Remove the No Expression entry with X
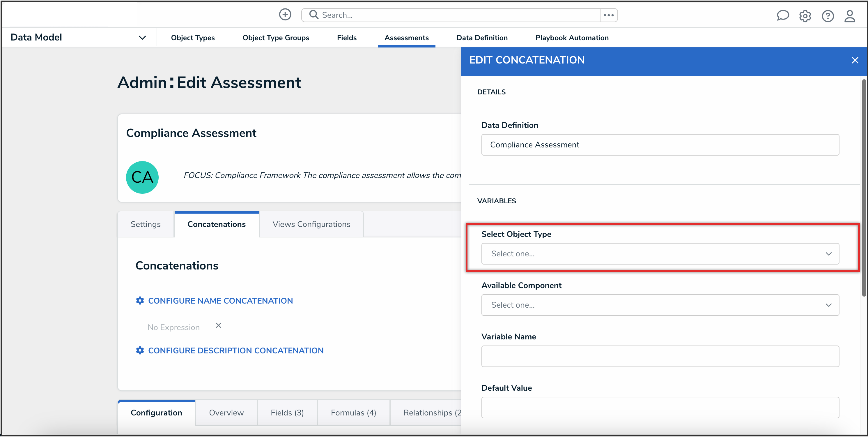This screenshot has width=868, height=437. click(x=218, y=325)
